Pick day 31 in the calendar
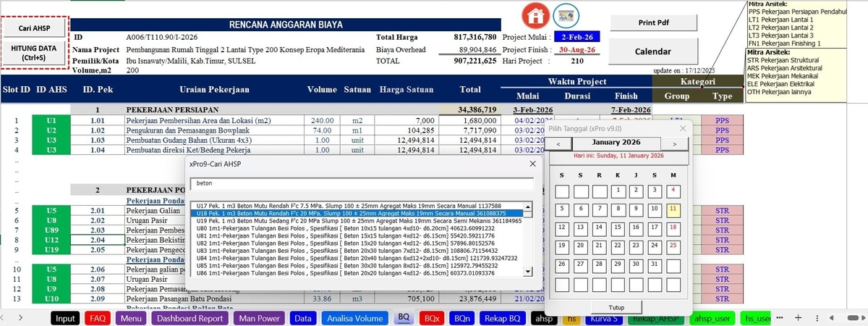This screenshot has height=326, width=868. tap(654, 265)
